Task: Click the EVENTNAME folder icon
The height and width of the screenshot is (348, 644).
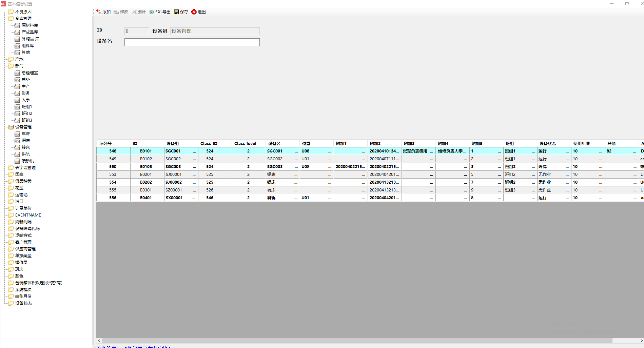Action: [x=11, y=215]
